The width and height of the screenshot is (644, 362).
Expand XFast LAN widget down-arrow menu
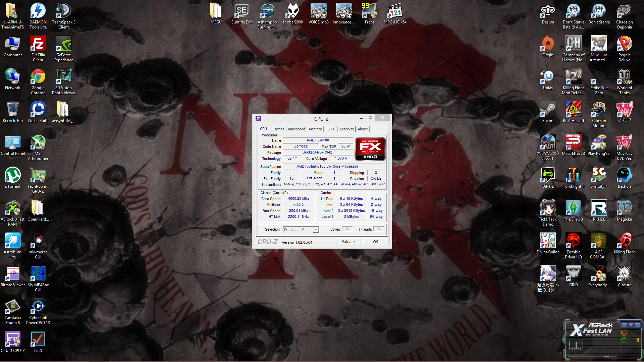click(631, 325)
